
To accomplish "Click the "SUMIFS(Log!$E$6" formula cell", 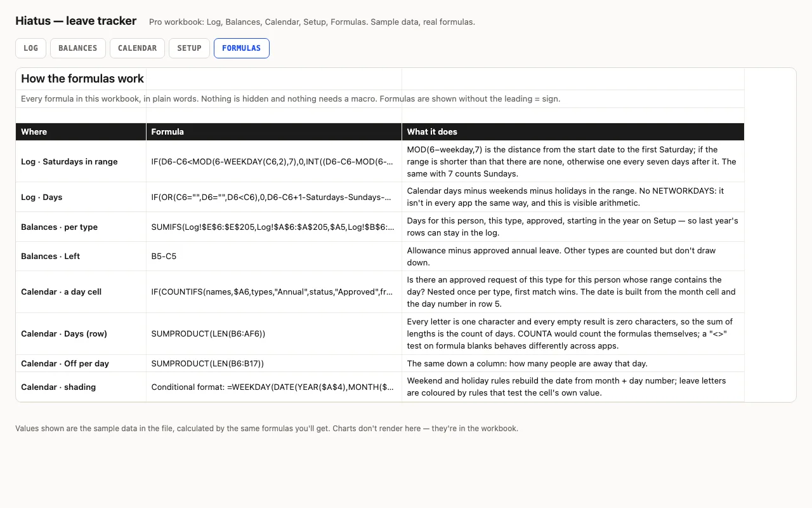I will point(274,227).
